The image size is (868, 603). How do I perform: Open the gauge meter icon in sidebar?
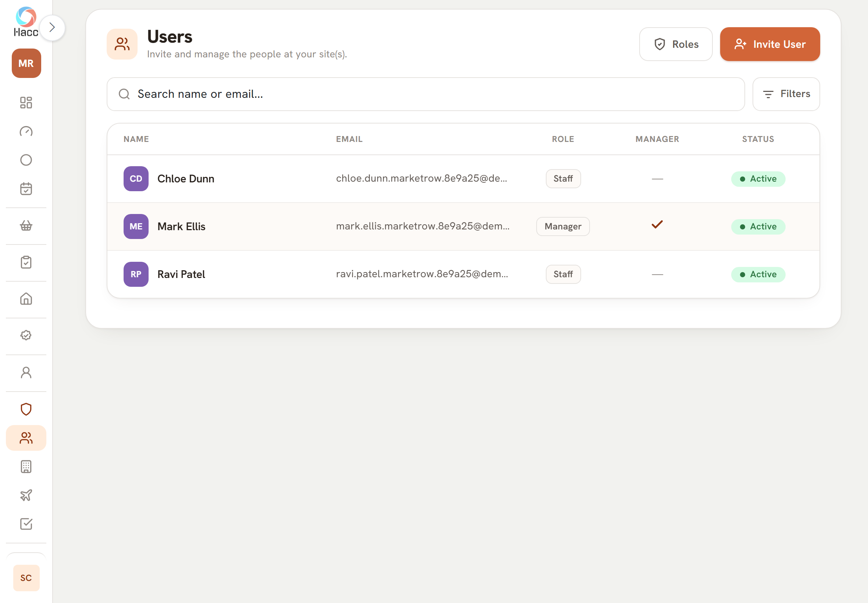pos(26,131)
